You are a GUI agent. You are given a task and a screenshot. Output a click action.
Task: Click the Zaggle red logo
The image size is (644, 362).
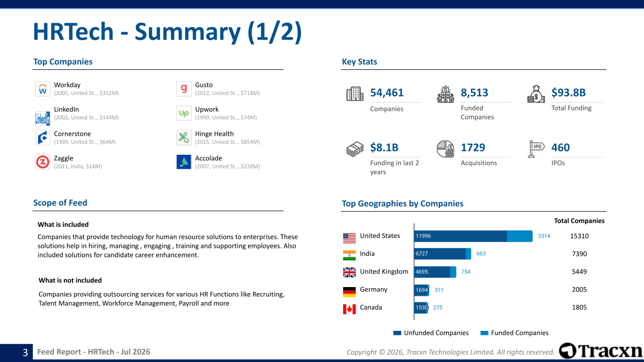[x=43, y=162]
